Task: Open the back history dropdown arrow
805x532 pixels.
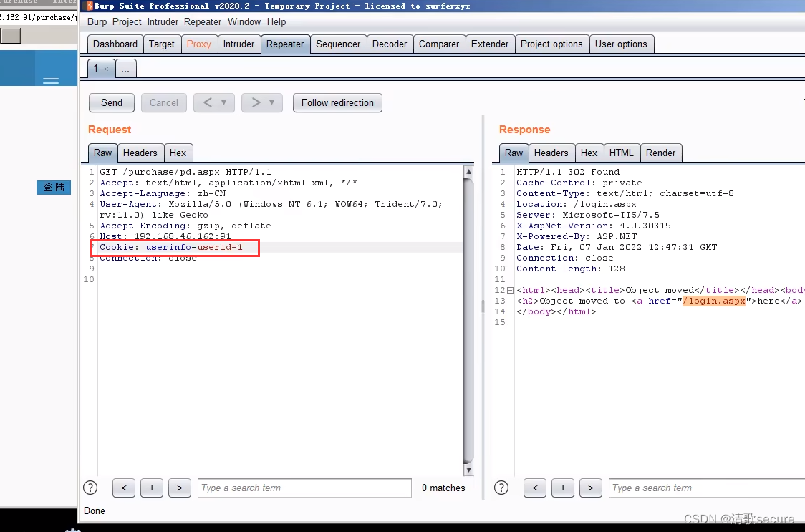Action: pyautogui.click(x=224, y=102)
